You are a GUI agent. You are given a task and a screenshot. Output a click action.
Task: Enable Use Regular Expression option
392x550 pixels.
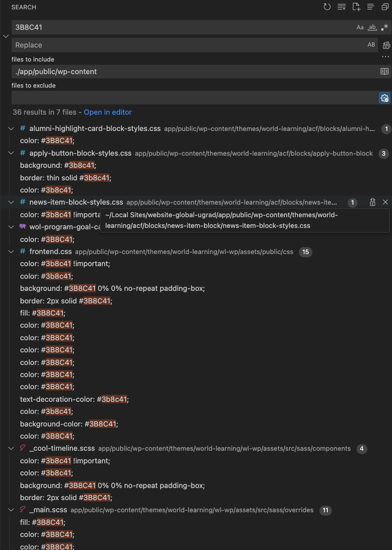(x=384, y=27)
